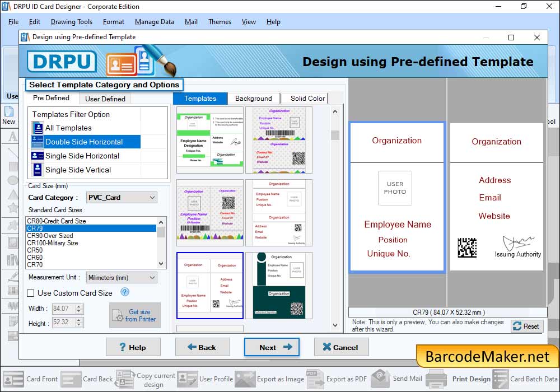Screen dimensions: 560x392
Task: Click Send Mail envelope icon
Action: [381, 379]
